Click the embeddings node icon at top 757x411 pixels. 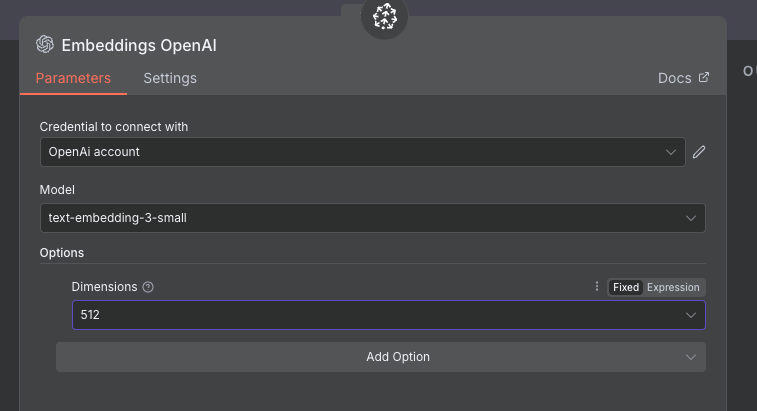[x=385, y=16]
